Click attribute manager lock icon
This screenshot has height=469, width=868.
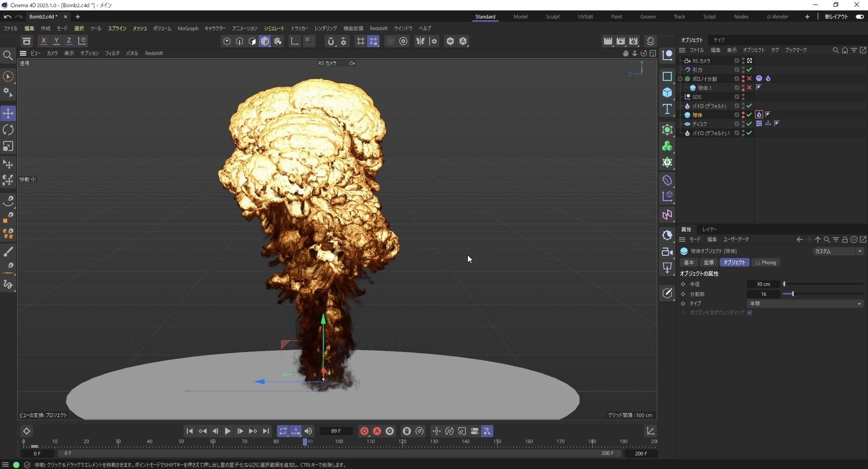[844, 240]
